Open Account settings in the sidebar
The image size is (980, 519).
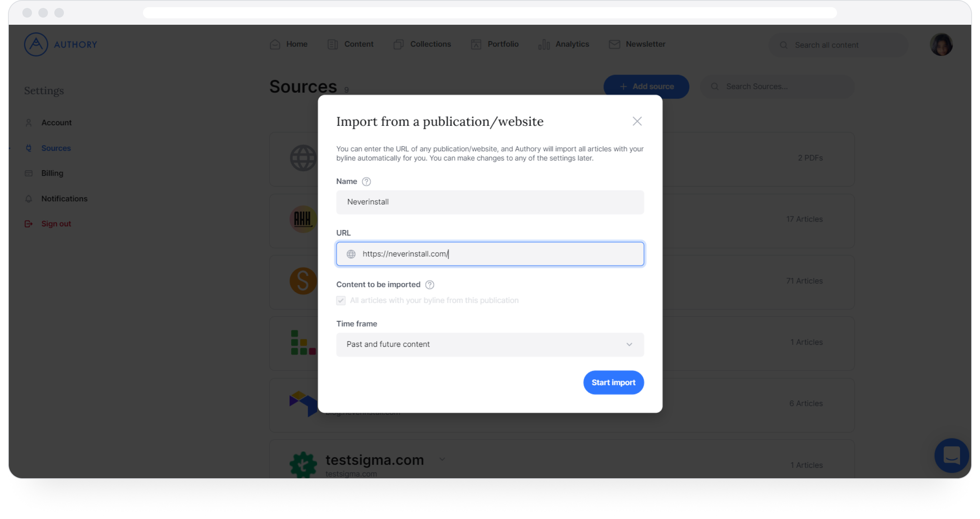[x=56, y=123]
